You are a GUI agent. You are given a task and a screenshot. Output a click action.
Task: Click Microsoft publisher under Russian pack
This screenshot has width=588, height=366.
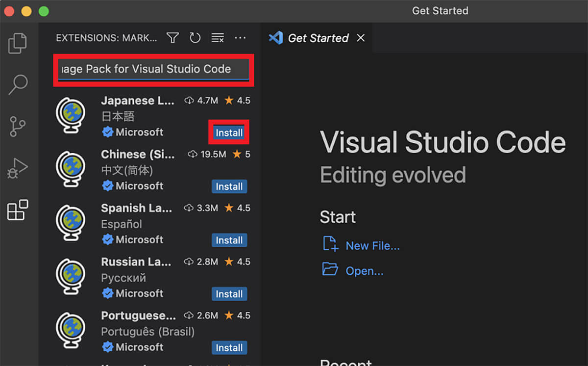(x=139, y=293)
